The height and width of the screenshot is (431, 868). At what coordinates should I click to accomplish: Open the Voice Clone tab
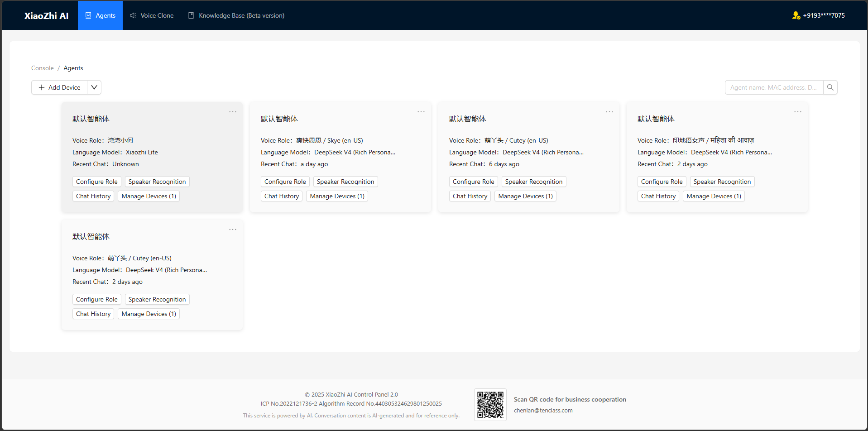(x=152, y=15)
